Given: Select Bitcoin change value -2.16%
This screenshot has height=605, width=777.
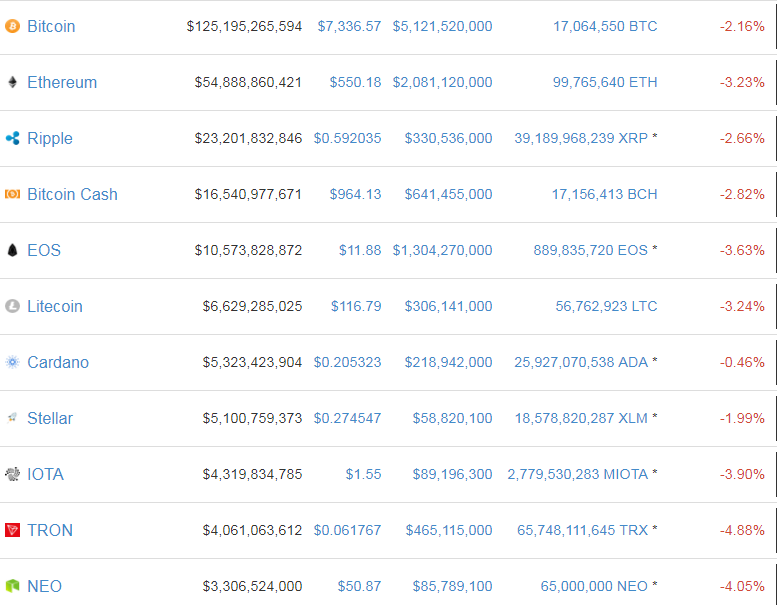Looking at the screenshot, I should (x=742, y=26).
